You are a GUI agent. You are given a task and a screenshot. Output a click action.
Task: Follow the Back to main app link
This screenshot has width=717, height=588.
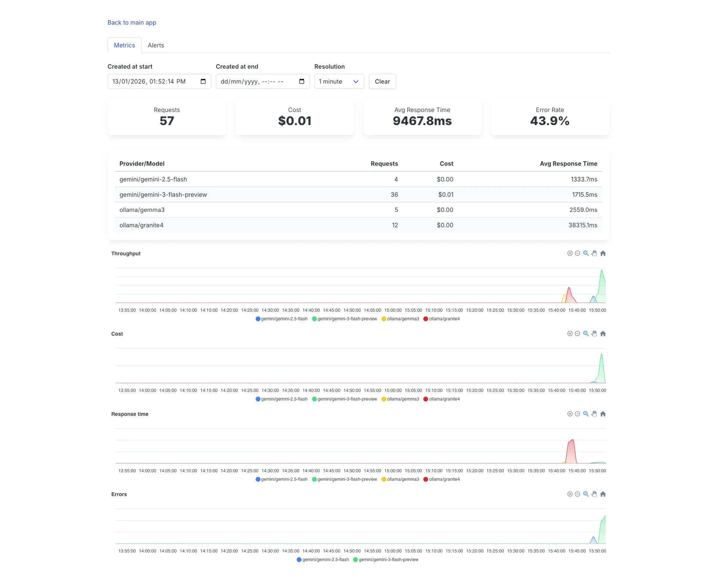coord(131,22)
